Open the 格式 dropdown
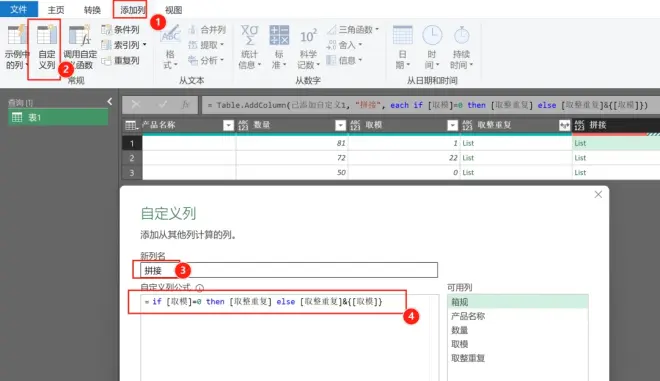 pos(170,47)
